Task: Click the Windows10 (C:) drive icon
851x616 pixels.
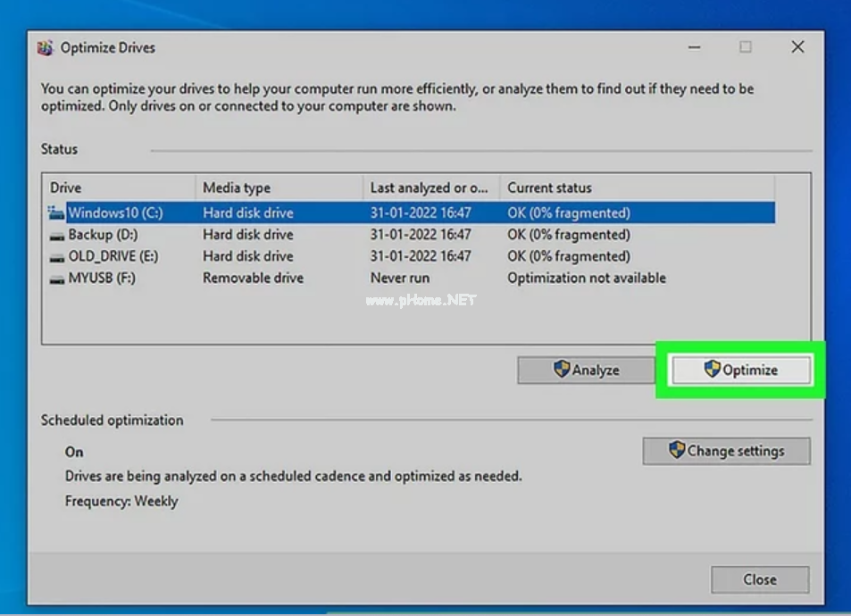Action: 56,213
